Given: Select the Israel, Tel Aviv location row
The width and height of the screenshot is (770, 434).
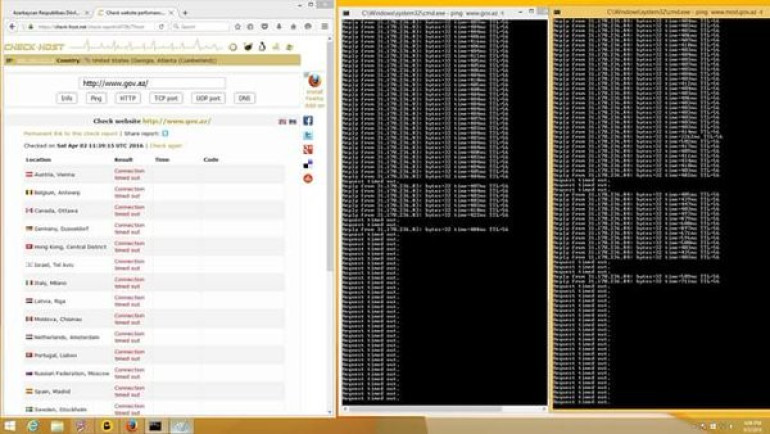Looking at the screenshot, I should [x=154, y=265].
